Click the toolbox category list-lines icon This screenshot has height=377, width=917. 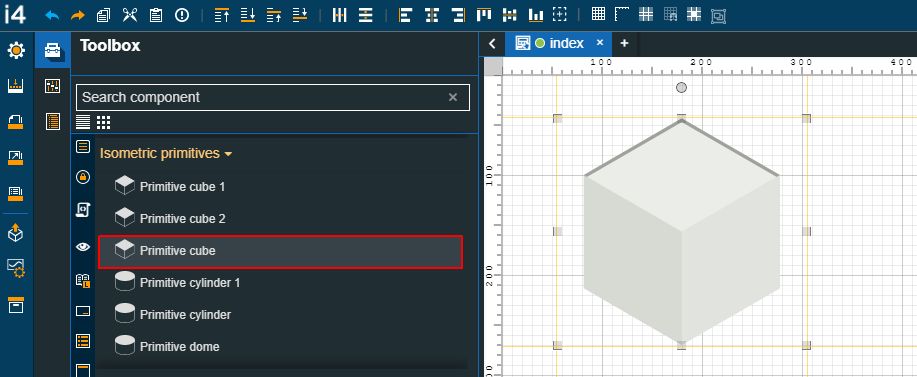(x=83, y=146)
